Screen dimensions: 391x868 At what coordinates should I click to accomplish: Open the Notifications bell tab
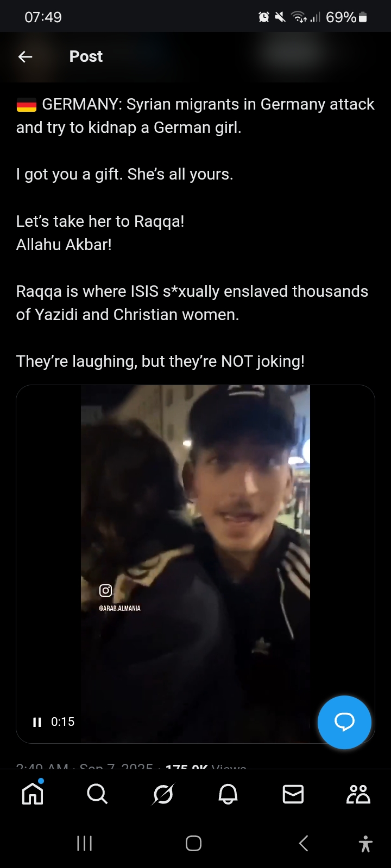[x=228, y=794]
